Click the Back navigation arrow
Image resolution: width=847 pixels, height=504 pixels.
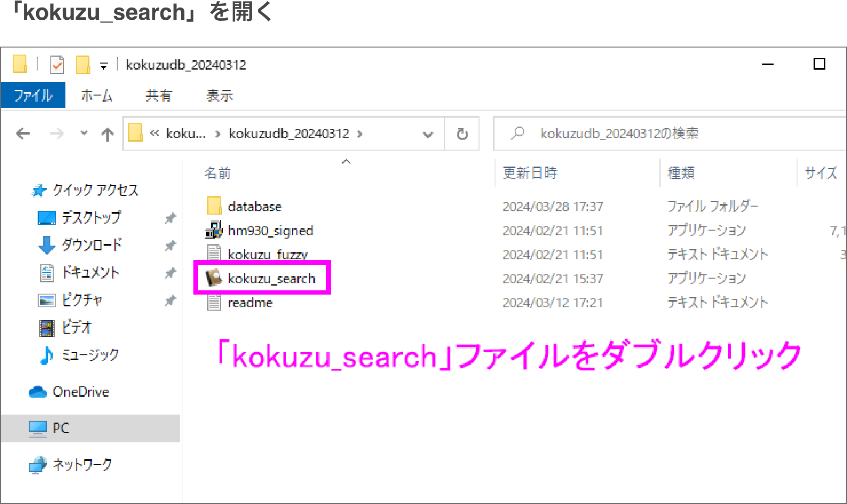pos(23,134)
